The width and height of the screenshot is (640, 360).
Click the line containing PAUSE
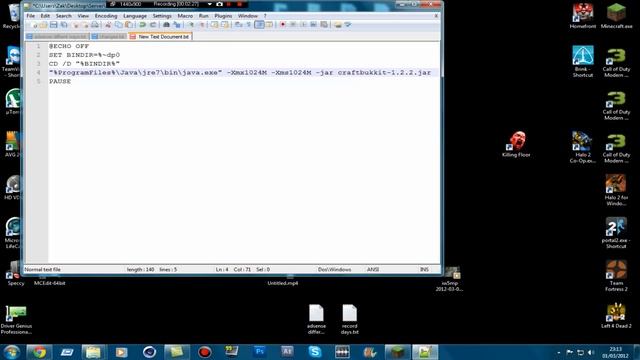point(60,81)
